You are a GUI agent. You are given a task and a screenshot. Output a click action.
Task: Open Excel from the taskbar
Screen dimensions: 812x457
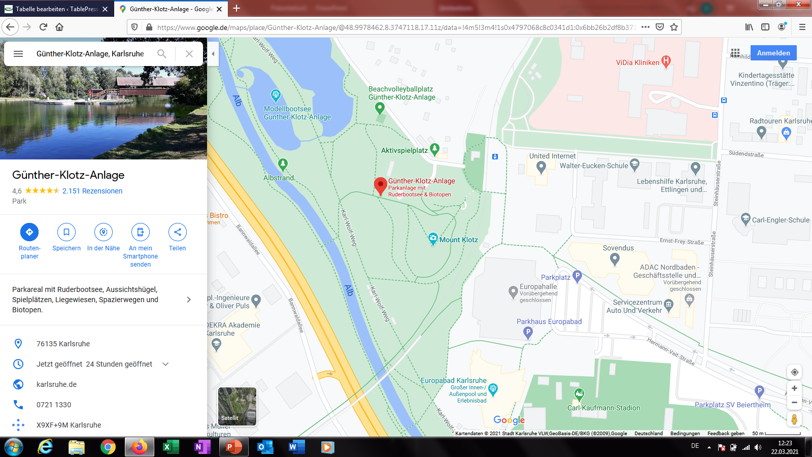(171, 447)
